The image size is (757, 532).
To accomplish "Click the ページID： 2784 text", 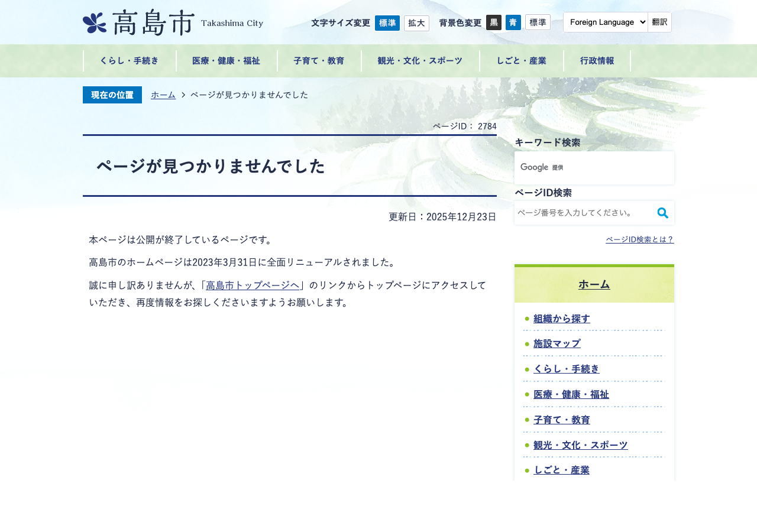I will 465,126.
